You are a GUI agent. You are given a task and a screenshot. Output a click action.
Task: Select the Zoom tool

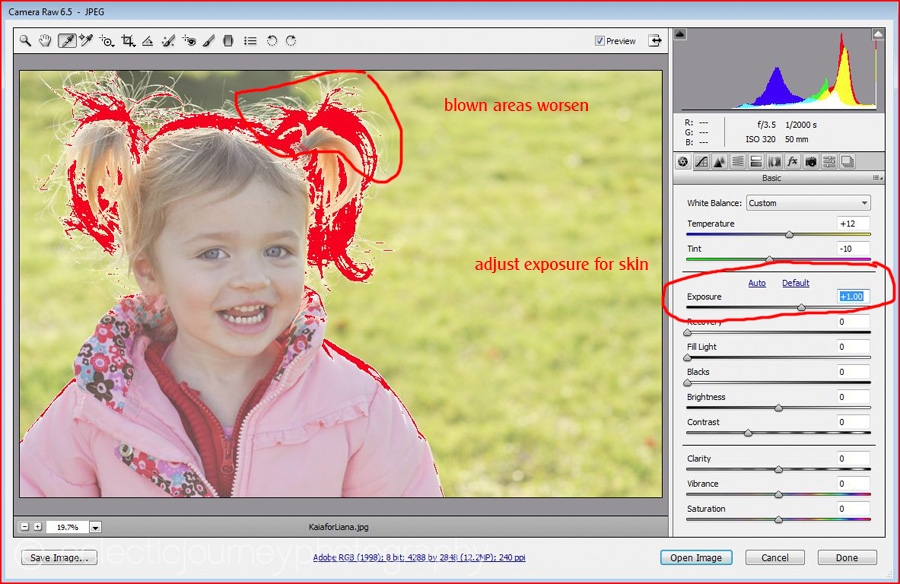[x=26, y=41]
